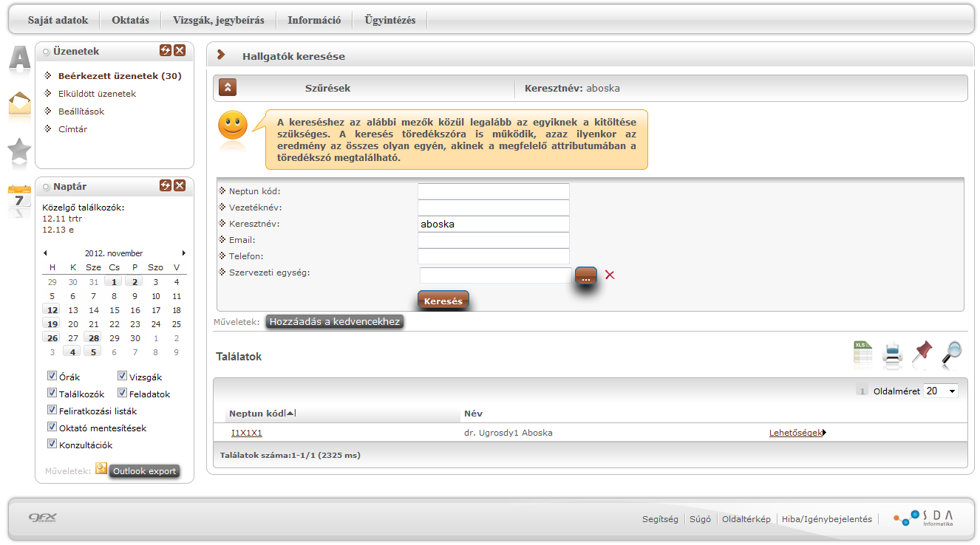The image size is (980, 545).
Task: Open the Információ menu
Action: pos(314,20)
